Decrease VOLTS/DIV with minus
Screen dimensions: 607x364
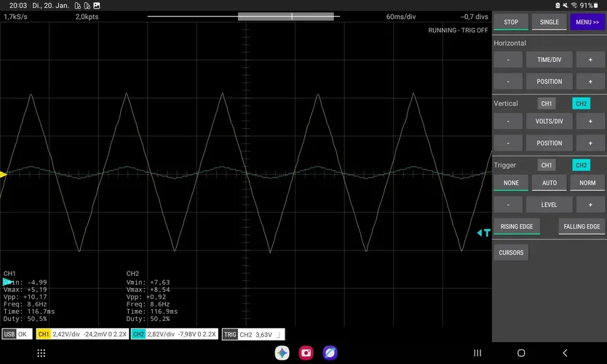508,121
